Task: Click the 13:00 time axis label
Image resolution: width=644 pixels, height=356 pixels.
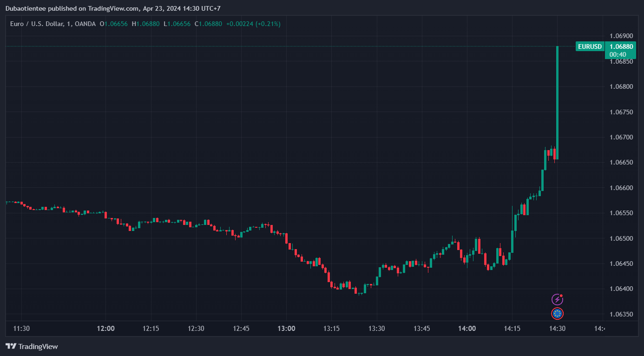Action: 286,329
